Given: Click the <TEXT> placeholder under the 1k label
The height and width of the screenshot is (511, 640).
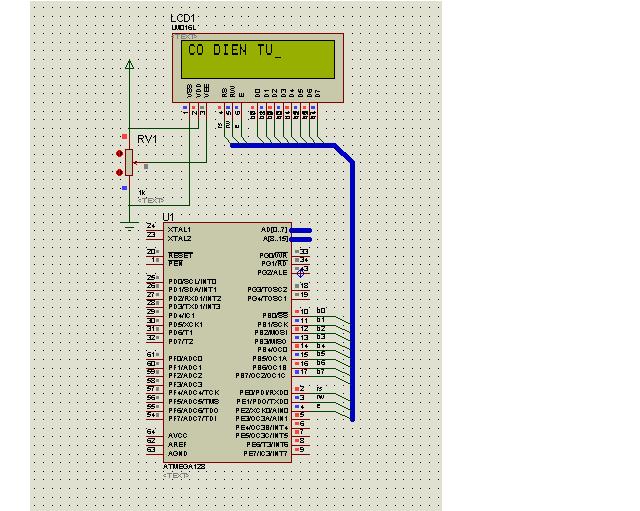Looking at the screenshot, I should (151, 200).
